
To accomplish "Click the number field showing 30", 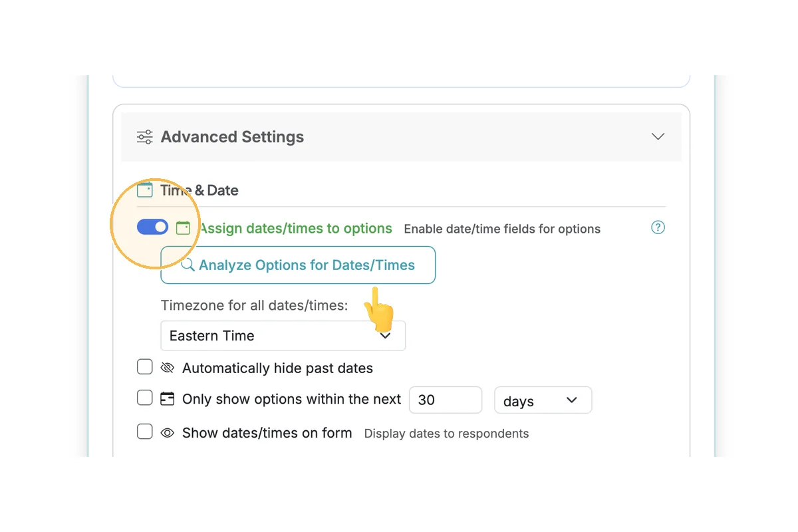I will pyautogui.click(x=445, y=400).
